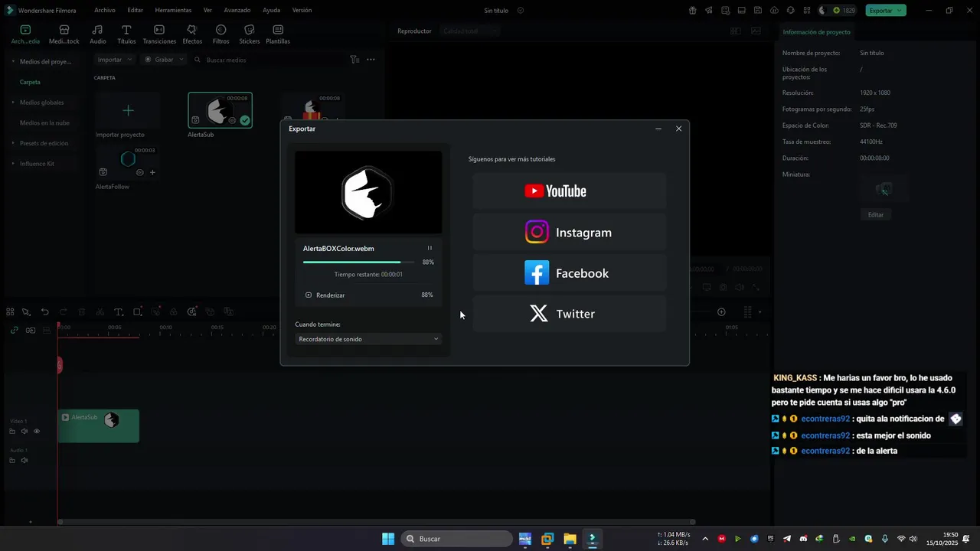Click the export preview thumbnail

pyautogui.click(x=368, y=192)
